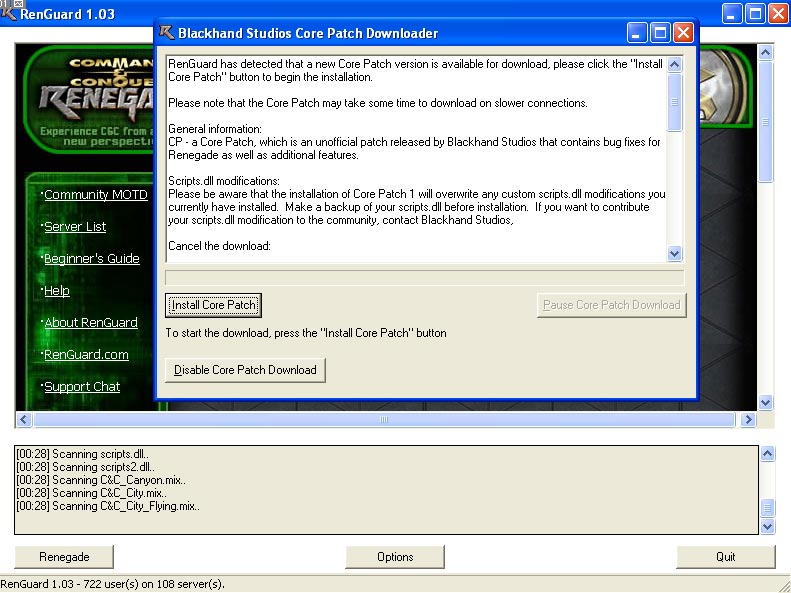Click Disable Core Patch Download button
The height and width of the screenshot is (593, 791).
pos(245,370)
